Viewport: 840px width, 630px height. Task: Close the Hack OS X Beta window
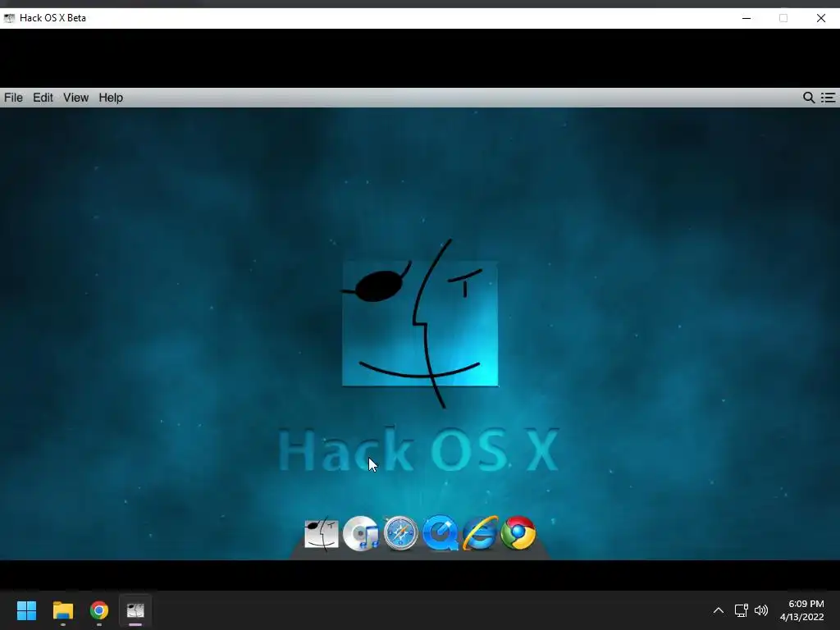(820, 18)
